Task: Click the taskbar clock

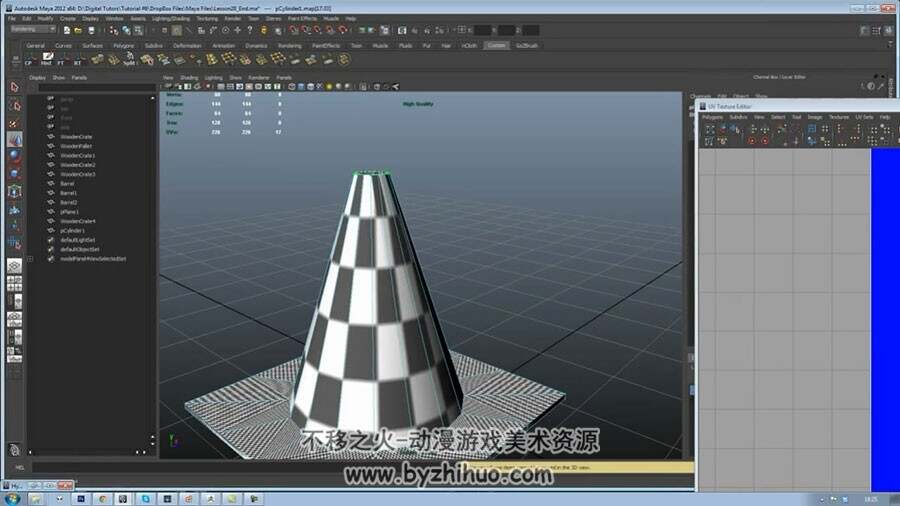Action: (870, 500)
